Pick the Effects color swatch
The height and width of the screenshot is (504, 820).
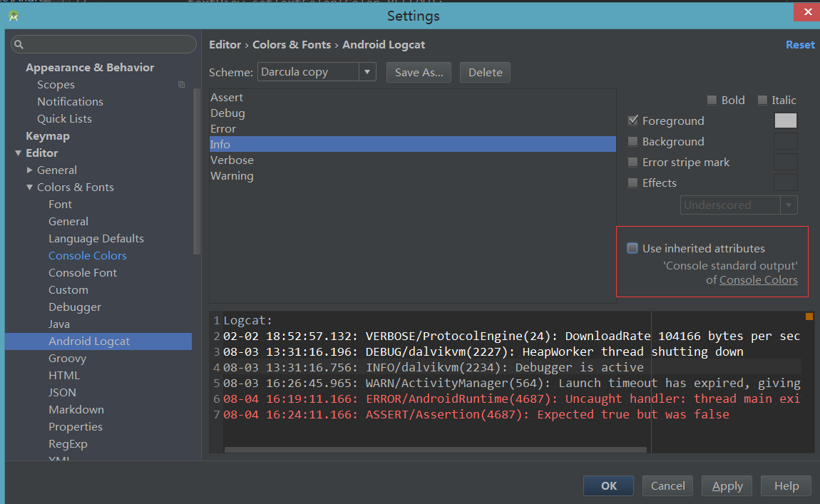[x=785, y=182]
